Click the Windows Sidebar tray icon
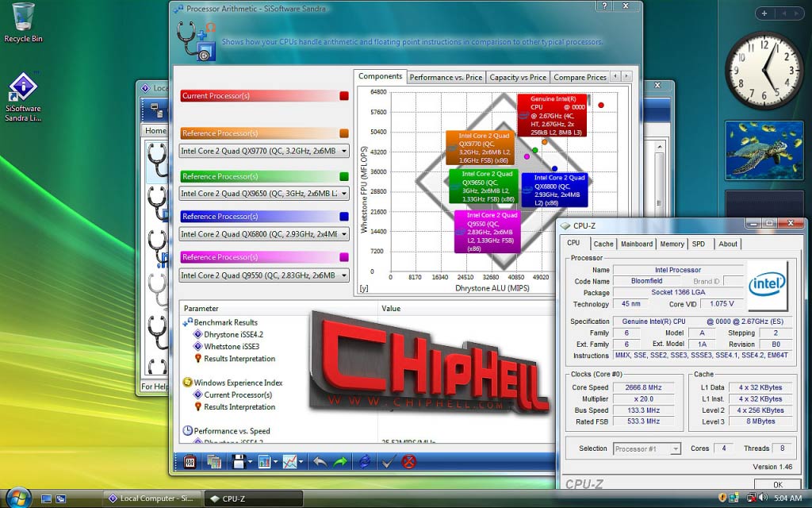The height and width of the screenshot is (508, 812). coord(733,498)
